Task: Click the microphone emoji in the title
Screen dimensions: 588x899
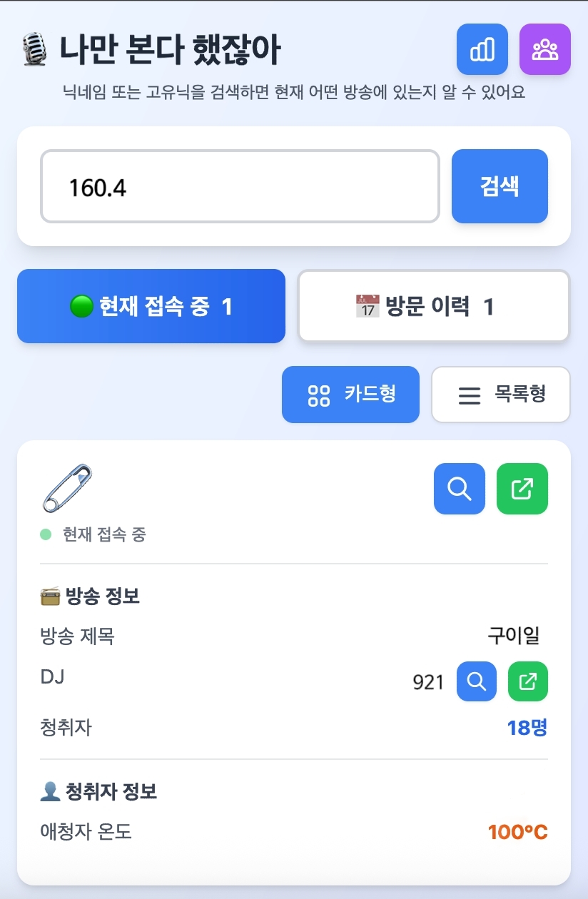Action: pyautogui.click(x=36, y=51)
